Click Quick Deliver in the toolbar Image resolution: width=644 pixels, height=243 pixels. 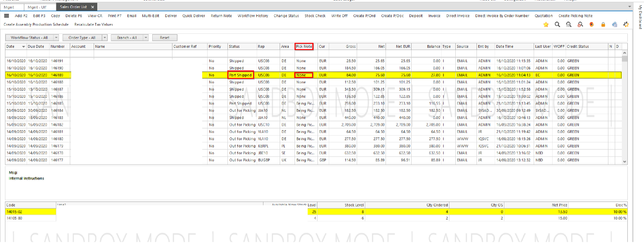[x=194, y=16]
